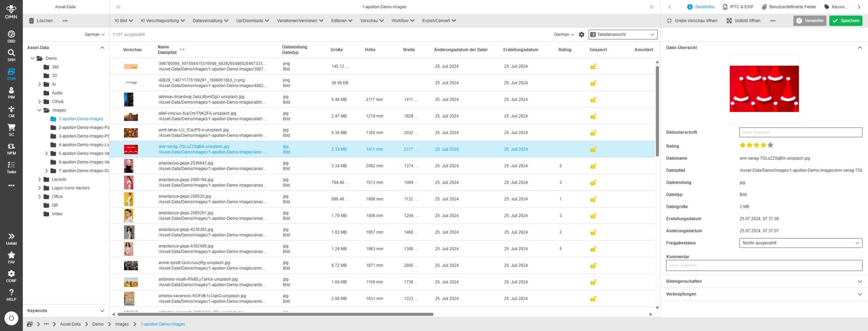868x331 pixels.
Task: Toggle lock for abhinav-bhardwaj image row
Action: (x=593, y=100)
